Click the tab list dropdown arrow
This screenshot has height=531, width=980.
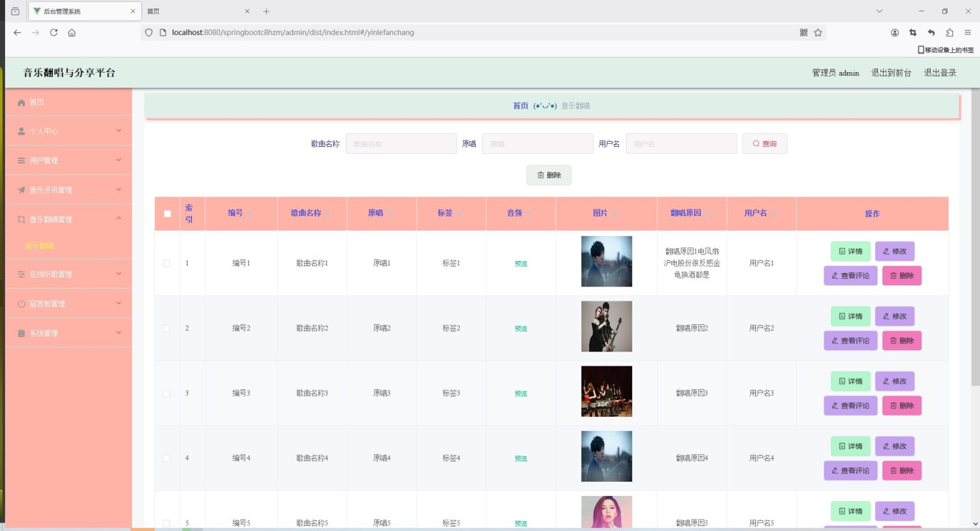coord(879,11)
